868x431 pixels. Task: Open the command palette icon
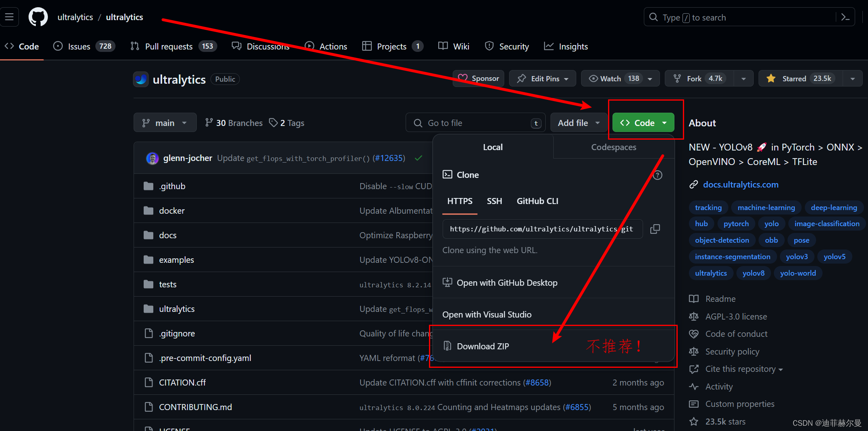tap(845, 17)
